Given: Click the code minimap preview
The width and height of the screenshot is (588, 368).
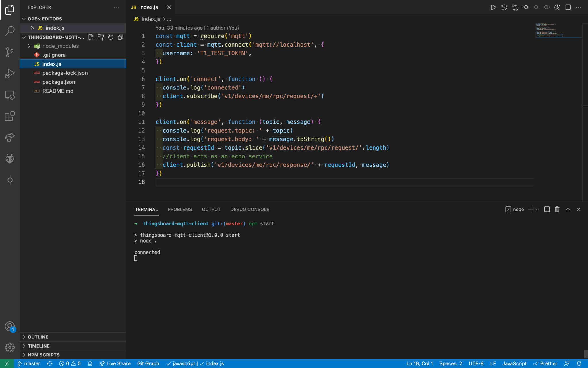Looking at the screenshot, I should [x=558, y=30].
